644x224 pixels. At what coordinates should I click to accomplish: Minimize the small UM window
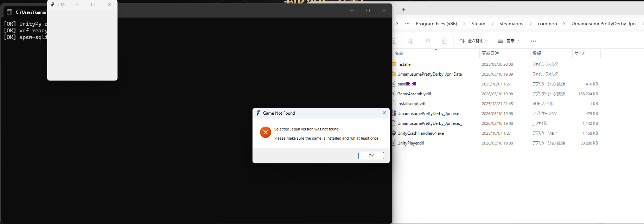(77, 5)
